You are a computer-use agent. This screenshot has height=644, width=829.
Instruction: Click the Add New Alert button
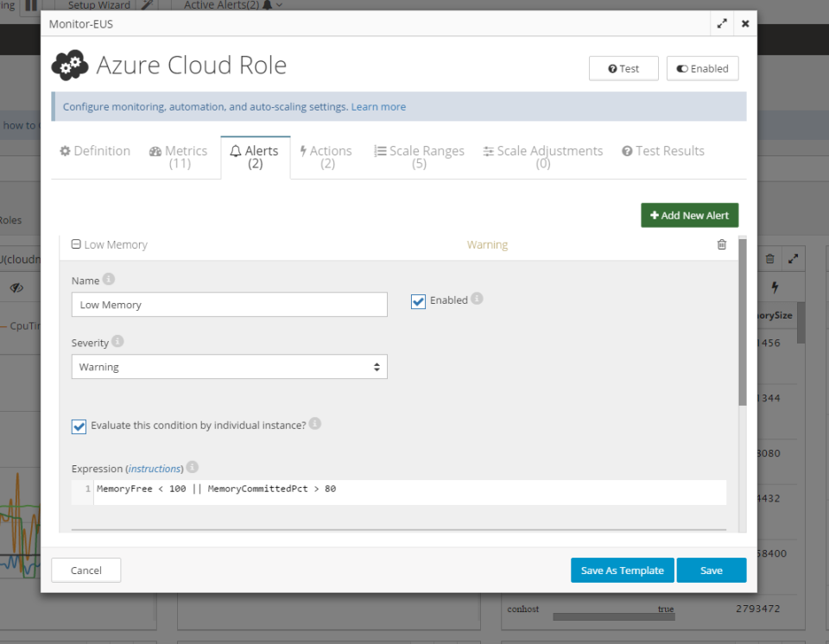[689, 216]
